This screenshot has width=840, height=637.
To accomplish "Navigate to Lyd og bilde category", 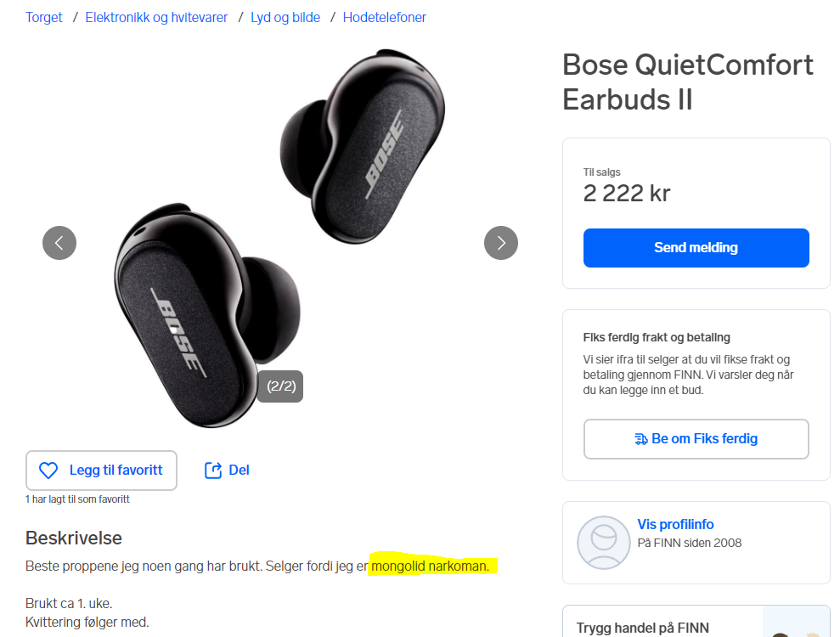I will (x=285, y=17).
